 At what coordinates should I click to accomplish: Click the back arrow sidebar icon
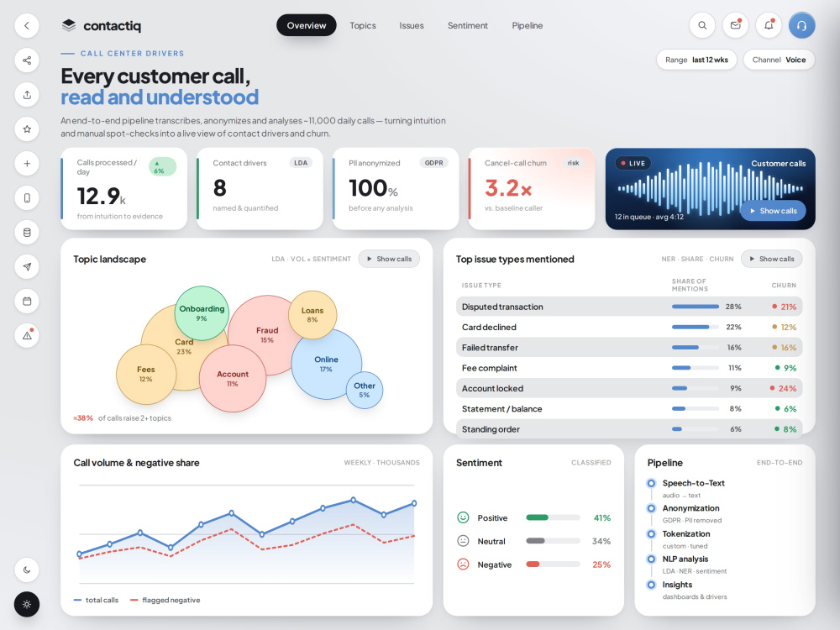point(27,26)
